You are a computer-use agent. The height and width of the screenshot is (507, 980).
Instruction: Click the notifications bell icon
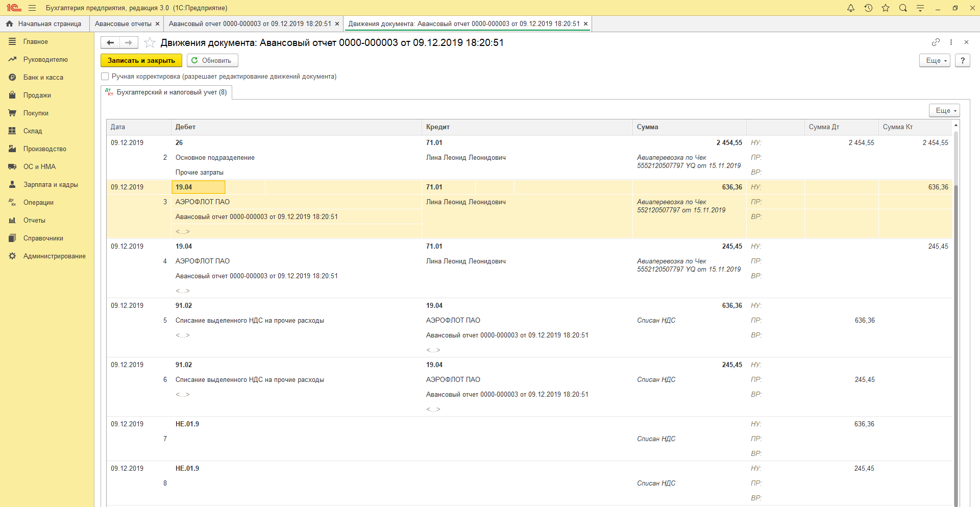point(851,8)
